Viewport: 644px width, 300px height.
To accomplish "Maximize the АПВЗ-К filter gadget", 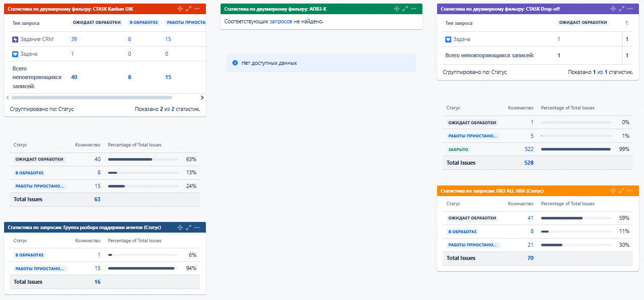I will pos(405,9).
